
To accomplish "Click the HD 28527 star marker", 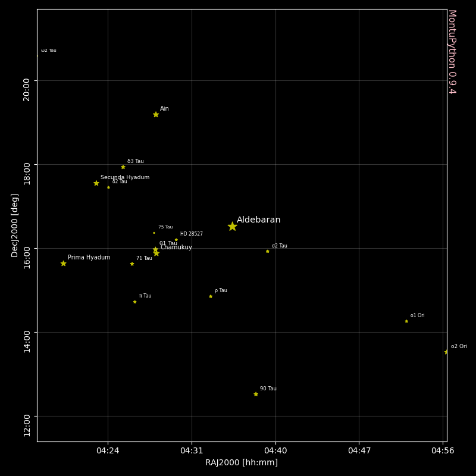I will 176,240.
